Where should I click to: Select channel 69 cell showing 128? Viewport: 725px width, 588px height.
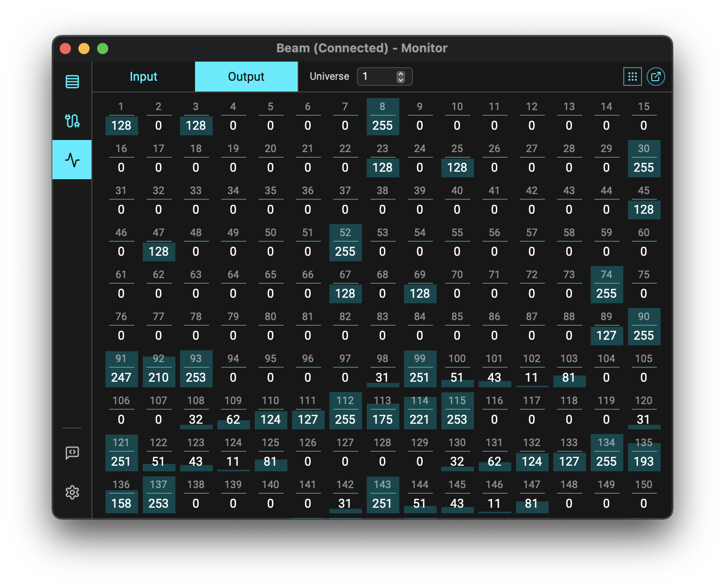click(x=420, y=285)
